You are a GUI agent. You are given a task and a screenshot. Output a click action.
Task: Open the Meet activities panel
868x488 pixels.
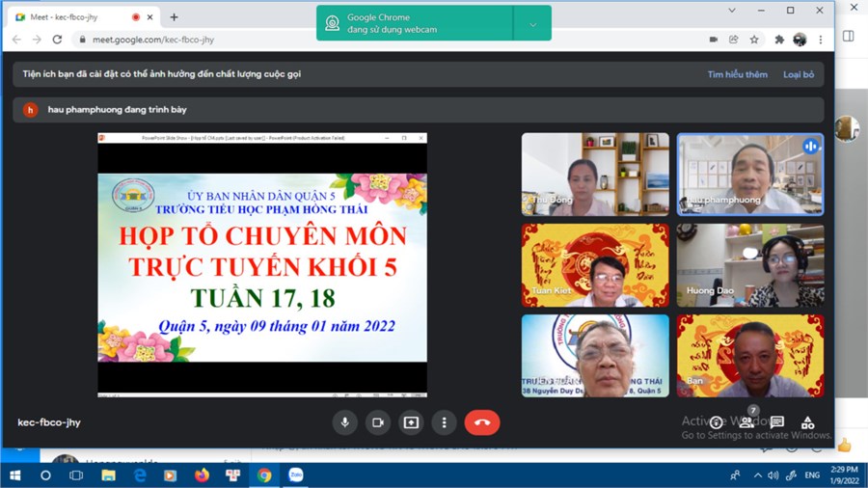click(x=808, y=422)
